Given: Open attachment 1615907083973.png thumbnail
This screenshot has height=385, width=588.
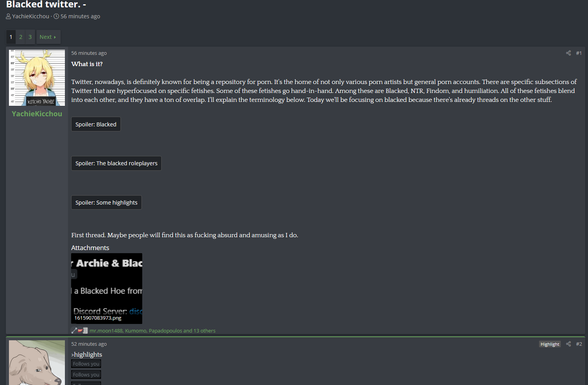Looking at the screenshot, I should tap(106, 289).
